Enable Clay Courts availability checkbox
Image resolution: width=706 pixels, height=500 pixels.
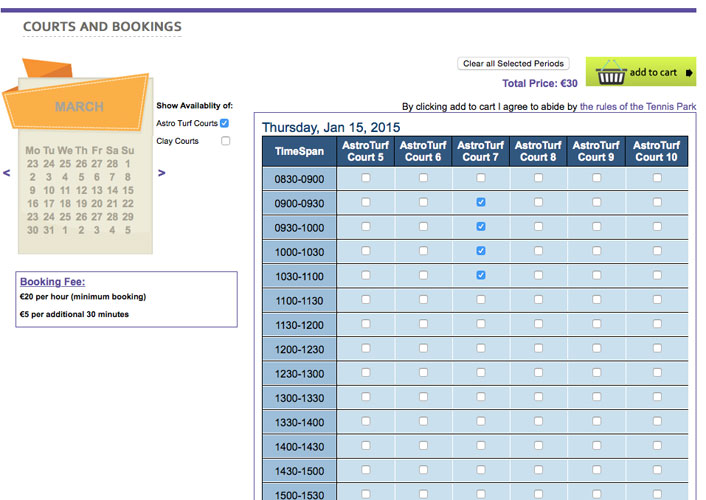pos(226,141)
